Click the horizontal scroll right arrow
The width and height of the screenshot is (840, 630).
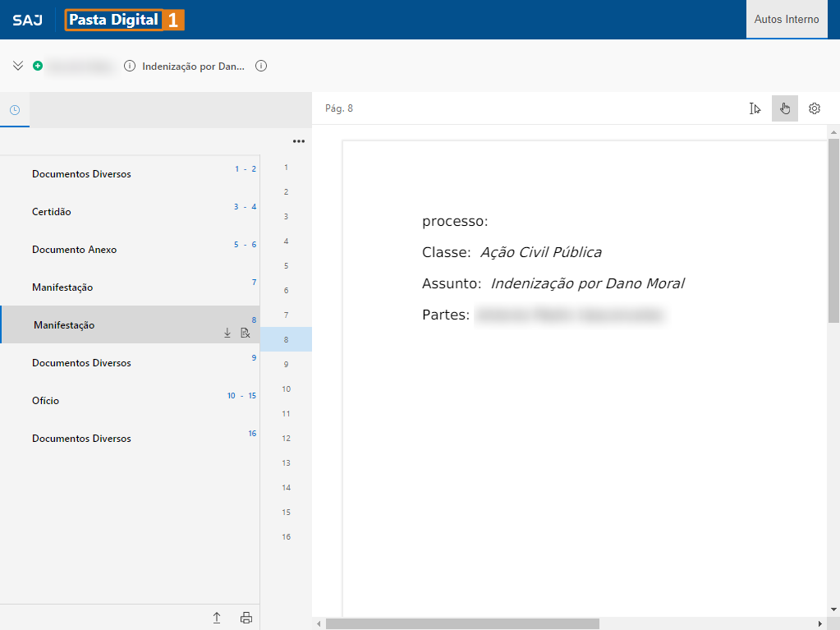819,623
